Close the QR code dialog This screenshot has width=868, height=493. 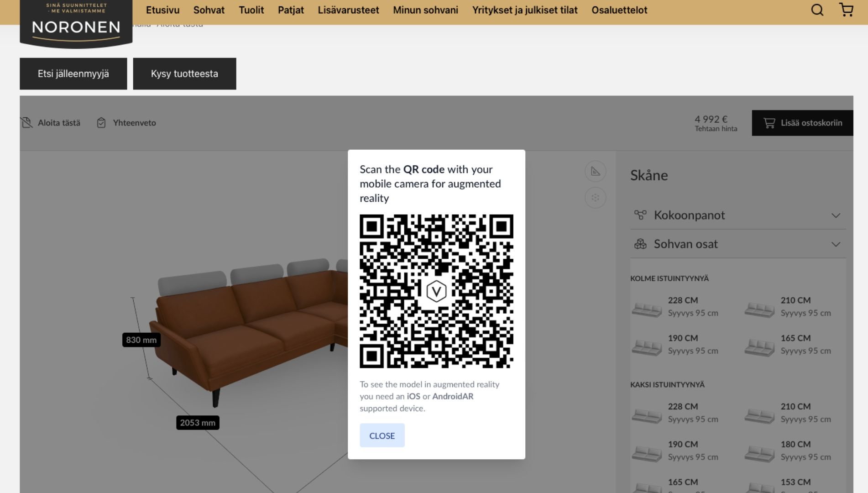point(382,435)
